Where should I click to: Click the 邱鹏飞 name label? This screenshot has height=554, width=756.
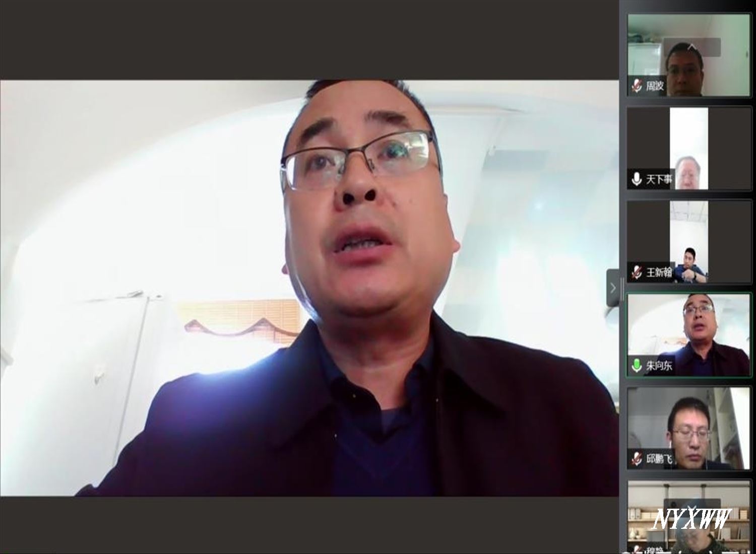[659, 459]
